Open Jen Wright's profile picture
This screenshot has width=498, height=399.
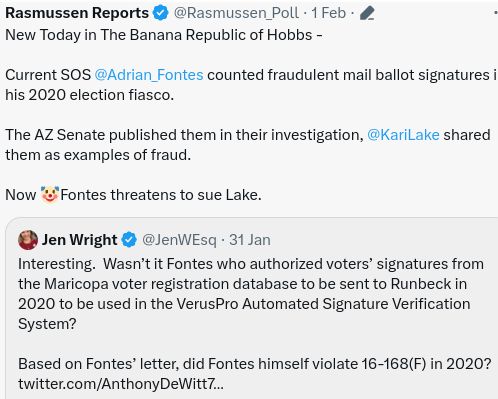(x=28, y=240)
